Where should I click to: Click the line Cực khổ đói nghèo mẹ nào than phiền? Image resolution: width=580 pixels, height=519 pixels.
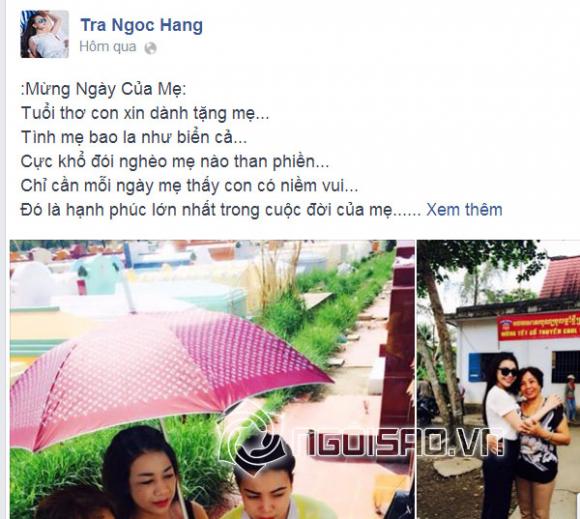coord(175,162)
